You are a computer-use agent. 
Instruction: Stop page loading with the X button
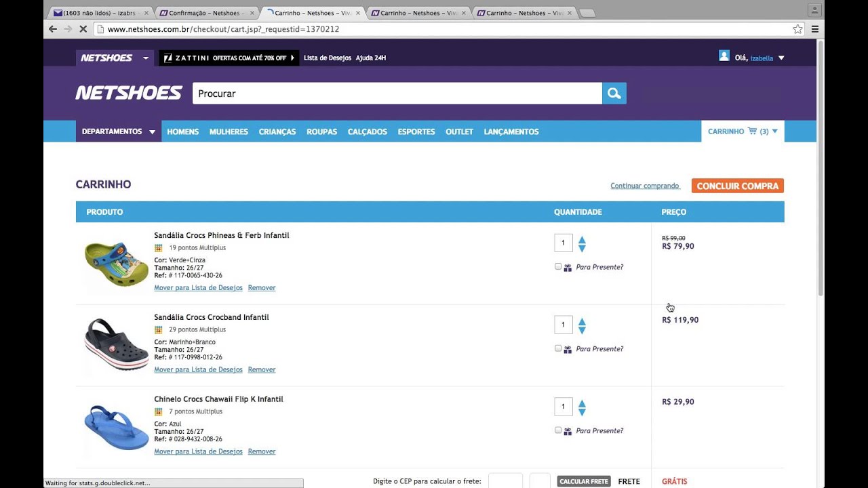[x=83, y=29]
